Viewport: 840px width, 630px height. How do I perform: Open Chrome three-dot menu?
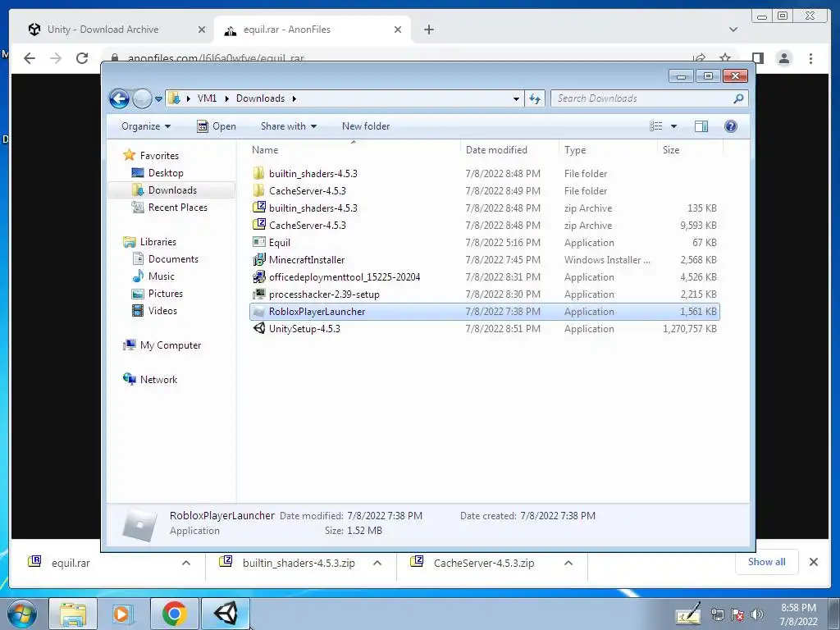[810, 58]
